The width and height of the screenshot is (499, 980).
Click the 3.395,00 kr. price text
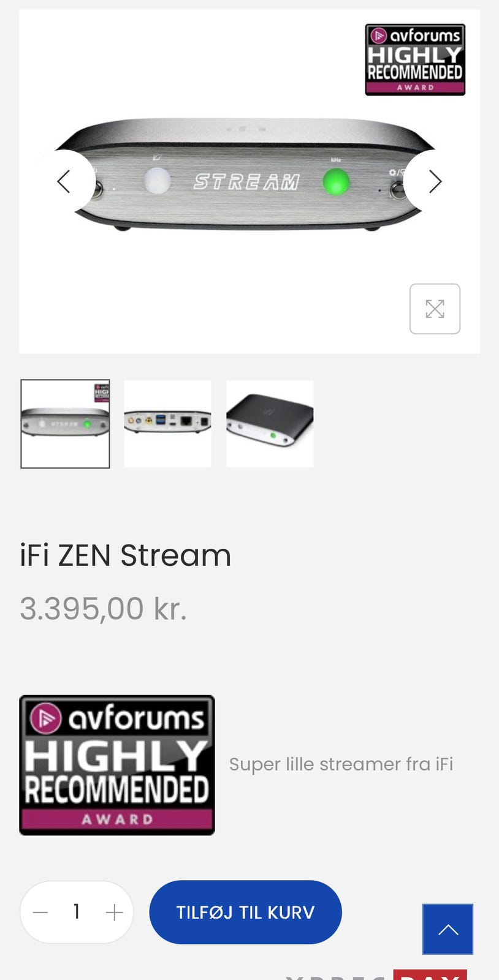pyautogui.click(x=103, y=608)
